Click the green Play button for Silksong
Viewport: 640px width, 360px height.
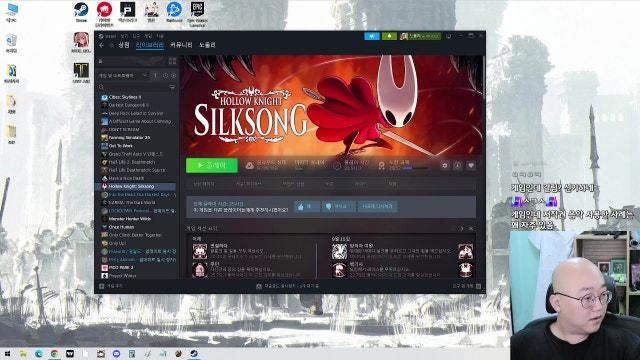(x=211, y=165)
